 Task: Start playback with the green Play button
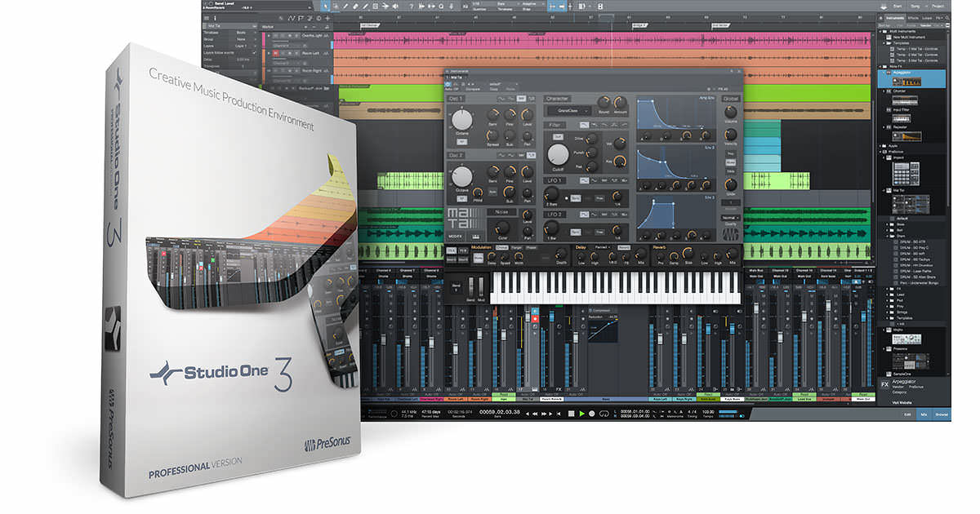(581, 414)
